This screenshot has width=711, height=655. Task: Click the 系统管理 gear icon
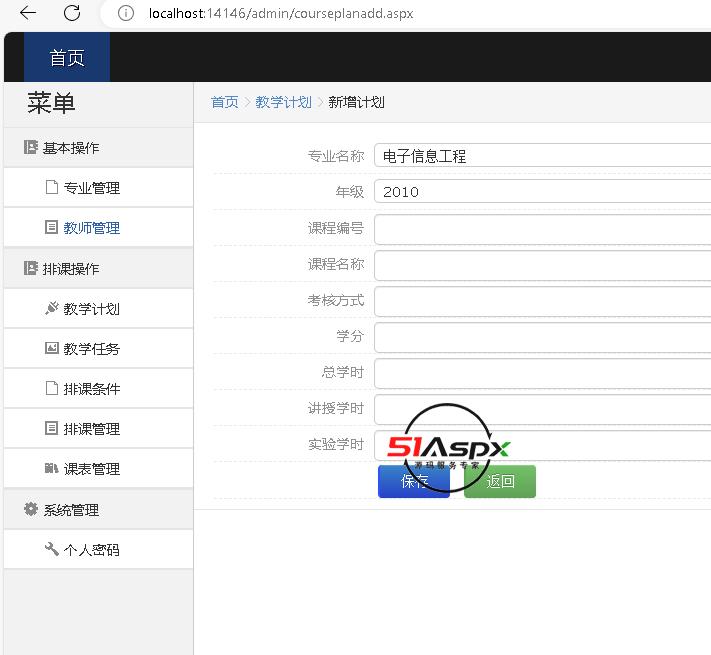click(x=30, y=510)
